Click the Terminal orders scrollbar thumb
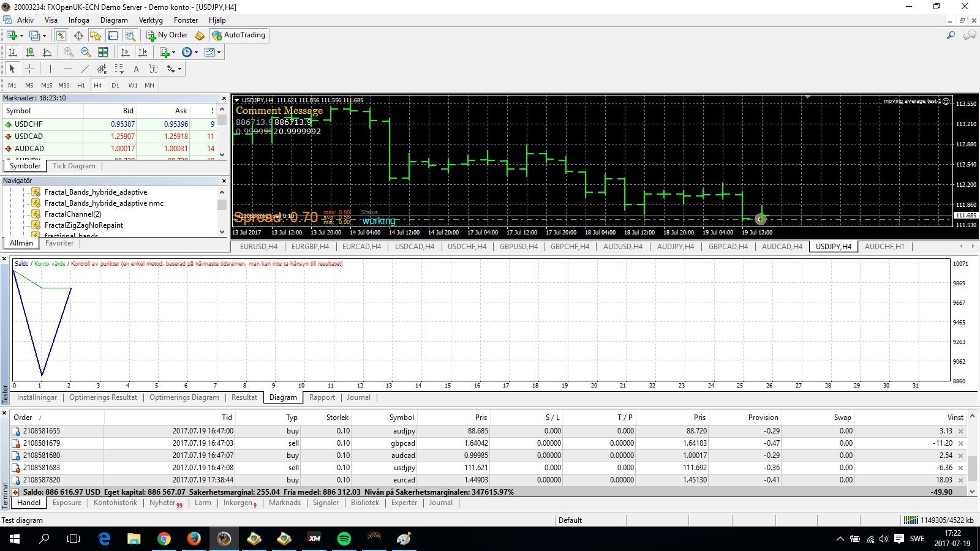Viewport: 980px width, 551px height. (972, 468)
